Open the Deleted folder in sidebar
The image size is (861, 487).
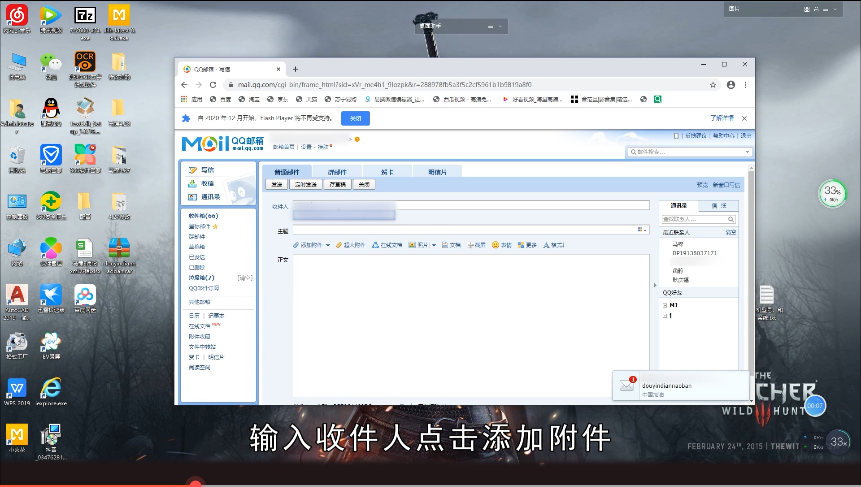pyautogui.click(x=197, y=267)
